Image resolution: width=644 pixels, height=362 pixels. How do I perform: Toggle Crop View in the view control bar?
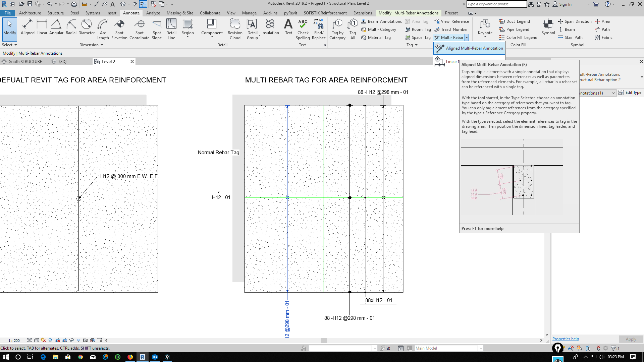[57, 340]
